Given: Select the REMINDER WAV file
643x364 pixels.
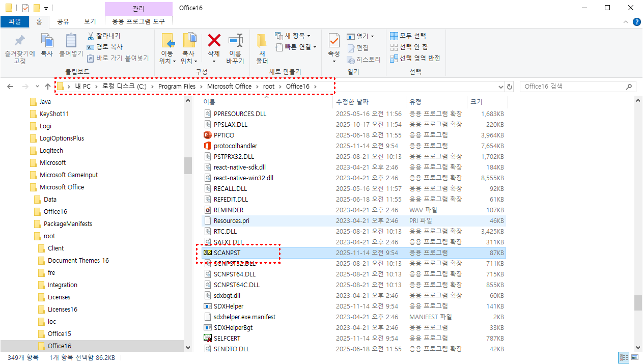Looking at the screenshot, I should (x=229, y=210).
